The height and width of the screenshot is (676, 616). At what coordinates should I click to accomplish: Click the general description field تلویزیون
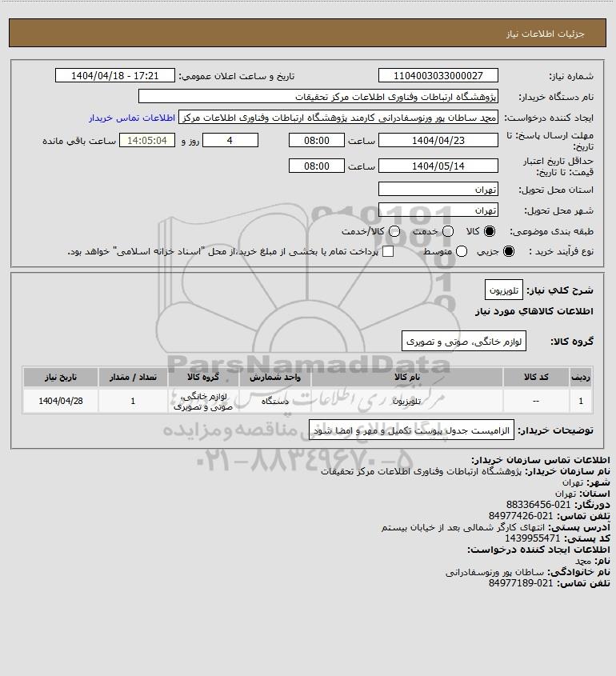tap(503, 290)
